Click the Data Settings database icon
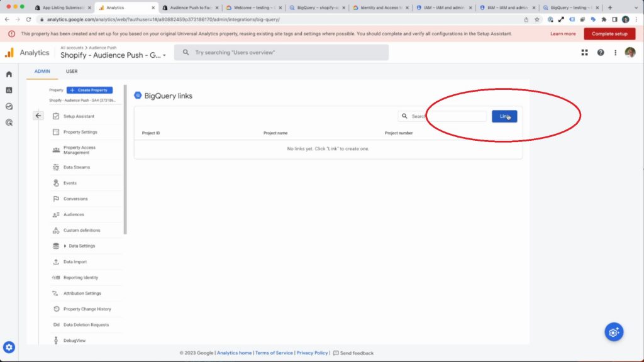Screen dimensions: 644x362 point(56,246)
